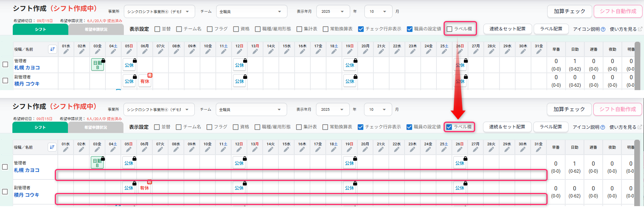Click the pencil icon under 20月 in the lower panel
Screen dimensions: 644x208
pos(365,150)
